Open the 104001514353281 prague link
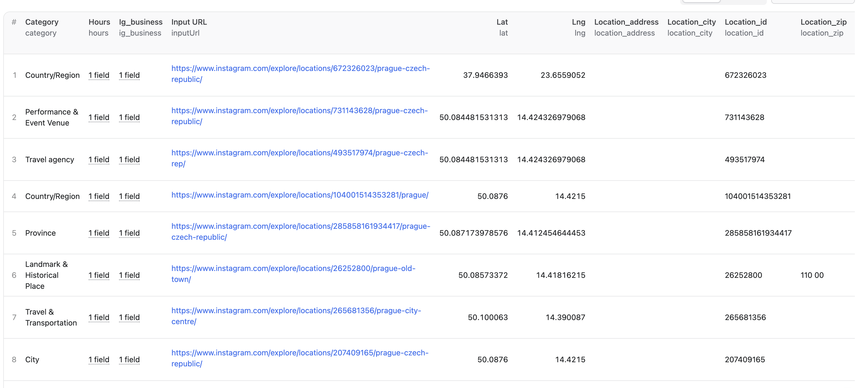The image size is (868, 388). coord(300,195)
